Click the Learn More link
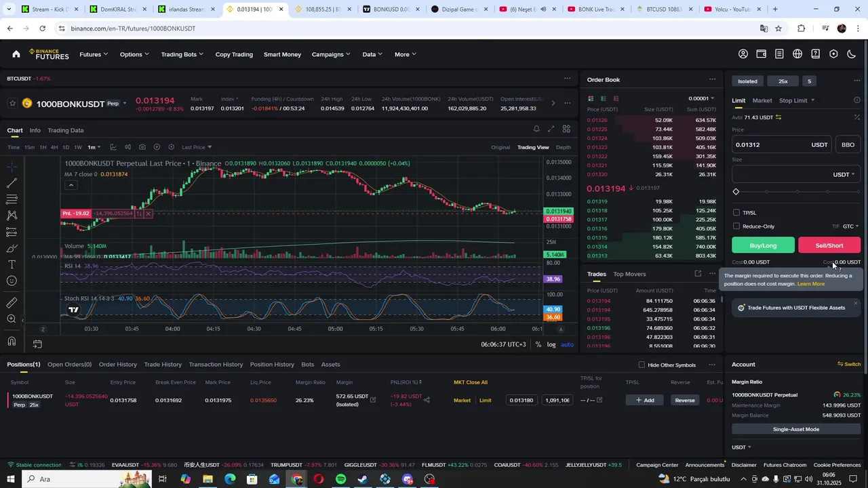Screen dimensions: 868x488 point(811,284)
